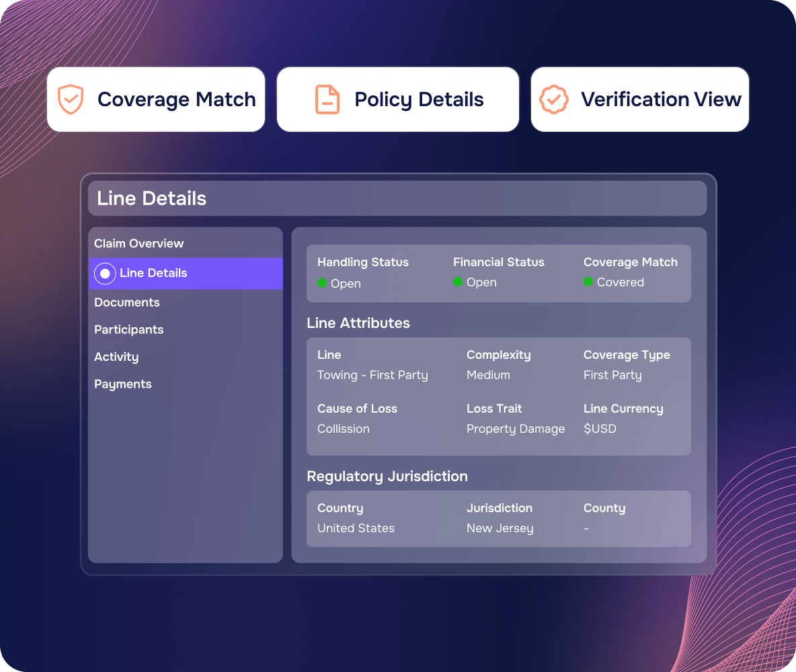Click Open under Handling Status
This screenshot has height=672, width=796.
pyautogui.click(x=346, y=284)
